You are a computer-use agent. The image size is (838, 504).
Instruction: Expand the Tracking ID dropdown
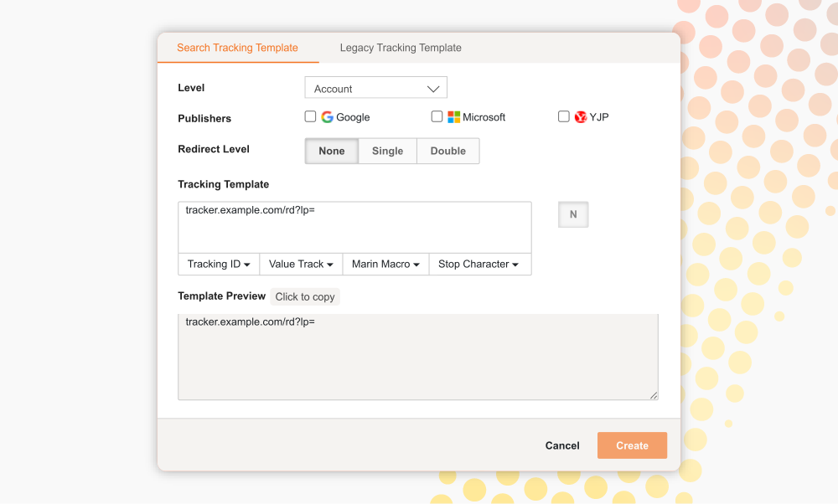pyautogui.click(x=219, y=265)
